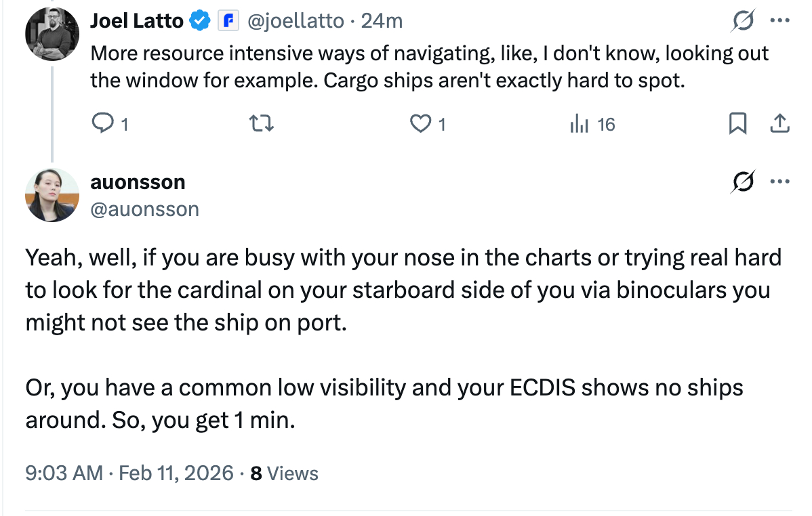Open auonsson's profile picture
This screenshot has height=516, width=812.
[52, 195]
